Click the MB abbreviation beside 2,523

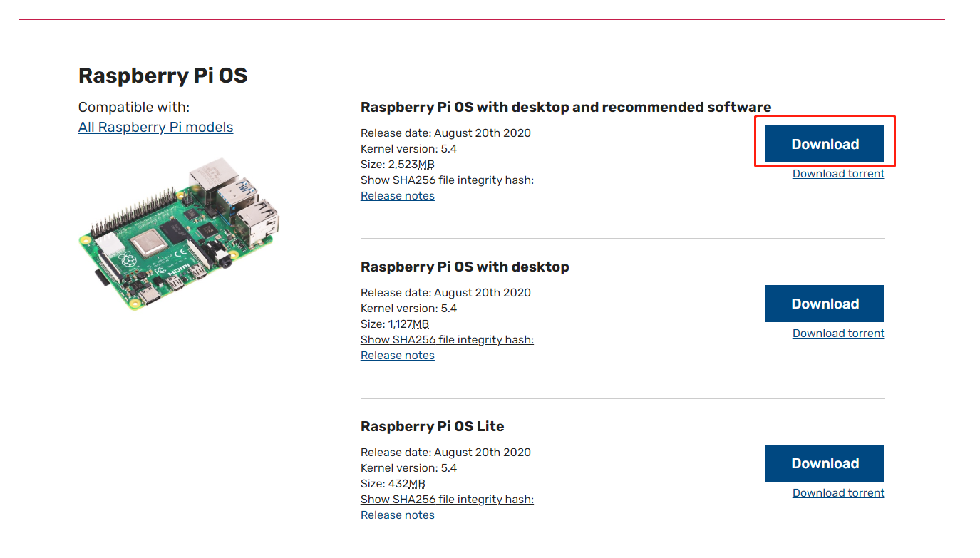pyautogui.click(x=425, y=165)
